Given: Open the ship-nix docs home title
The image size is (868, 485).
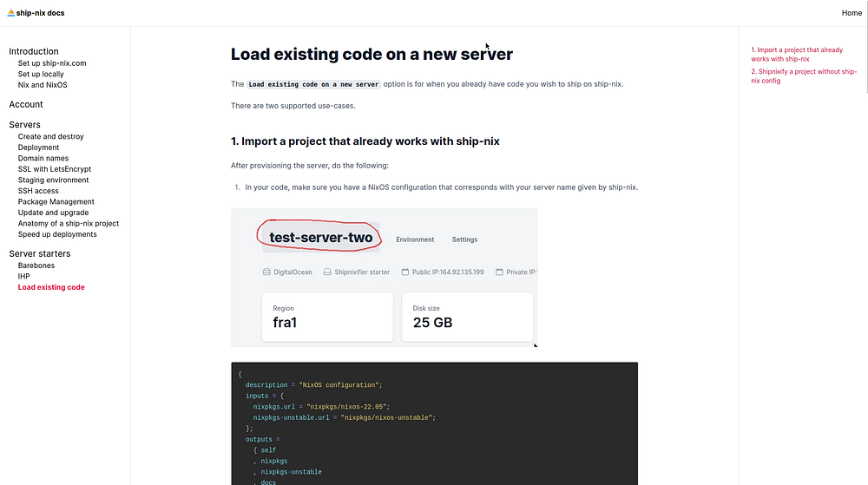Looking at the screenshot, I should pyautogui.click(x=40, y=13).
